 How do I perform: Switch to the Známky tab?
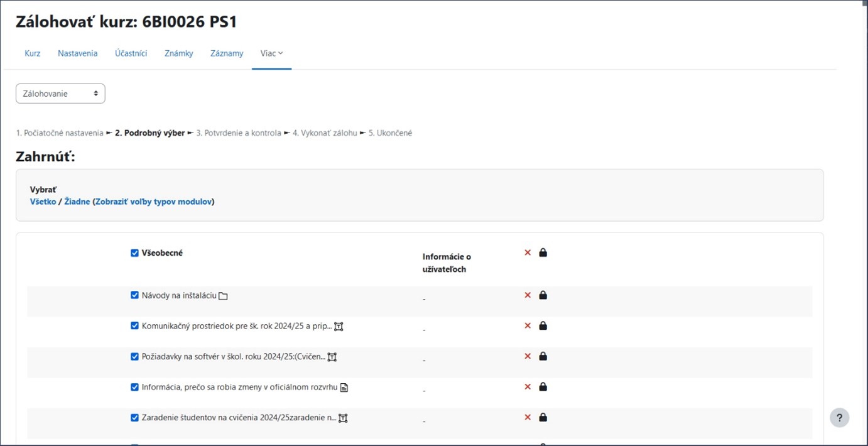(x=178, y=53)
